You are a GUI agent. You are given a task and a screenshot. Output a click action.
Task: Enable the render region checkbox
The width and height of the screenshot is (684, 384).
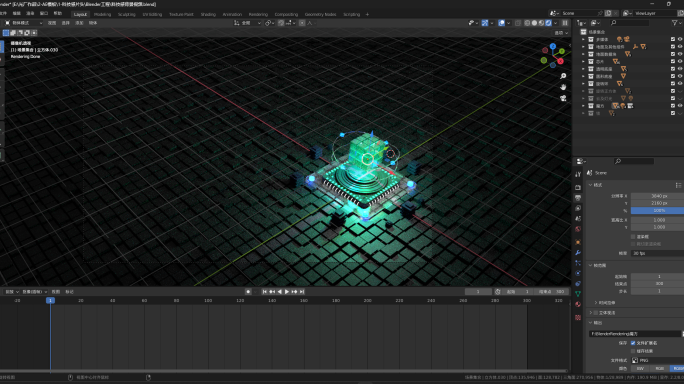pos(633,237)
